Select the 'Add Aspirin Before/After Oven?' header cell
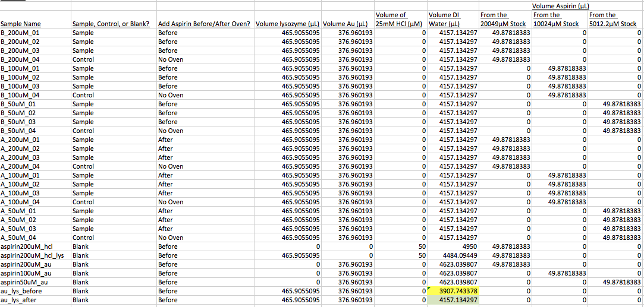This screenshot has width=644, height=307. click(x=204, y=24)
